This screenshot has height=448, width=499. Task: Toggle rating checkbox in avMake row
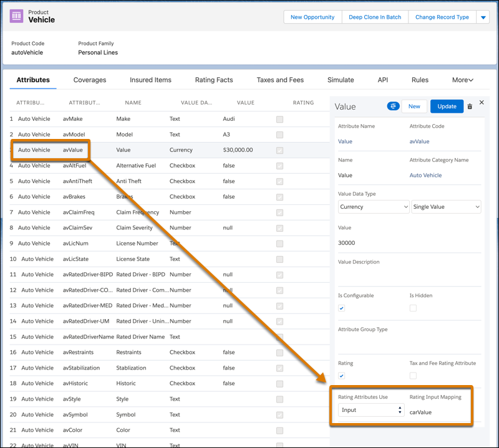[x=279, y=119]
